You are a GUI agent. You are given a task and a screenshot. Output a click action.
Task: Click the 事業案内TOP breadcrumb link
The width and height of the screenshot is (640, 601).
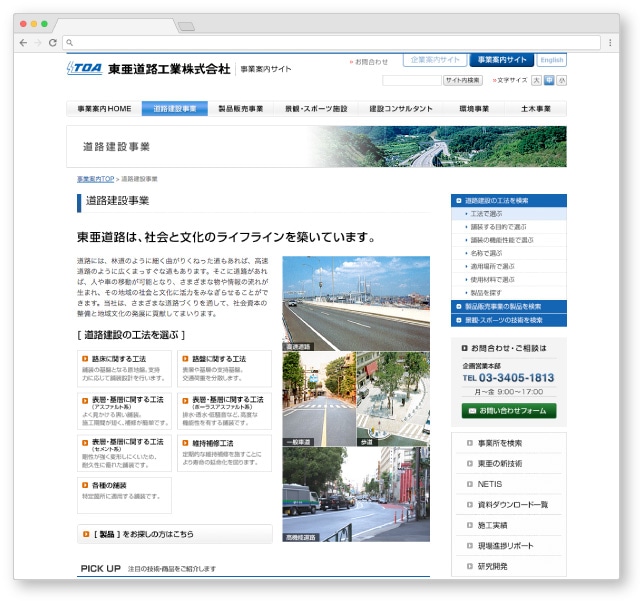tap(96, 179)
